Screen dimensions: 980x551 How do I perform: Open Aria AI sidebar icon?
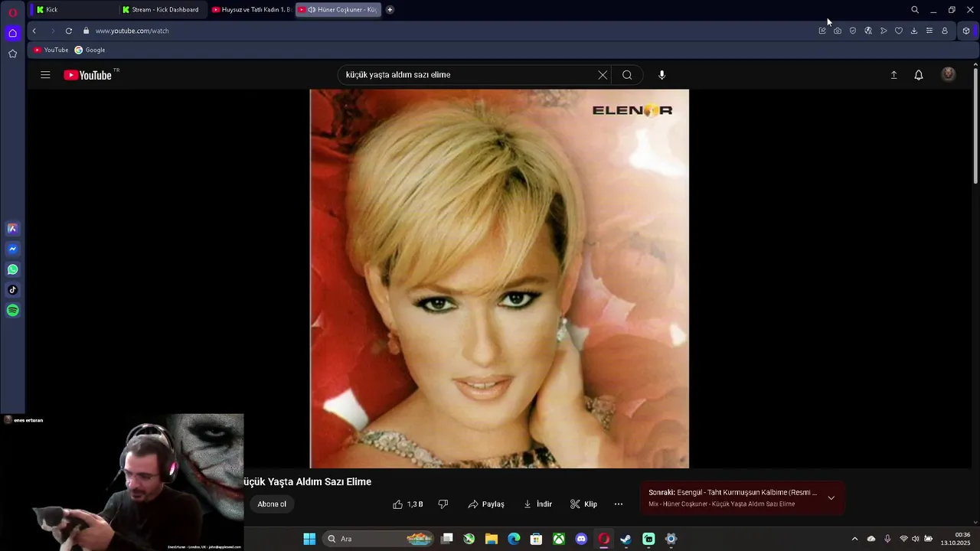click(12, 228)
